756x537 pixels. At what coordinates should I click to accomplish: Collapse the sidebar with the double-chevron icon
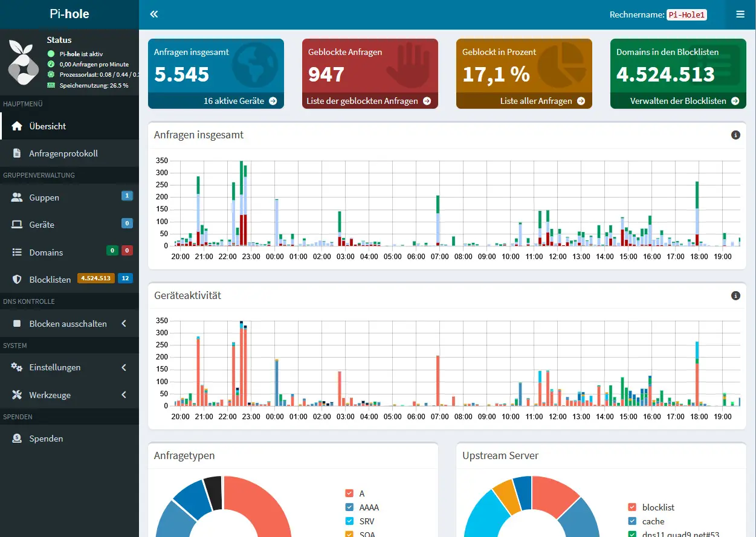154,14
